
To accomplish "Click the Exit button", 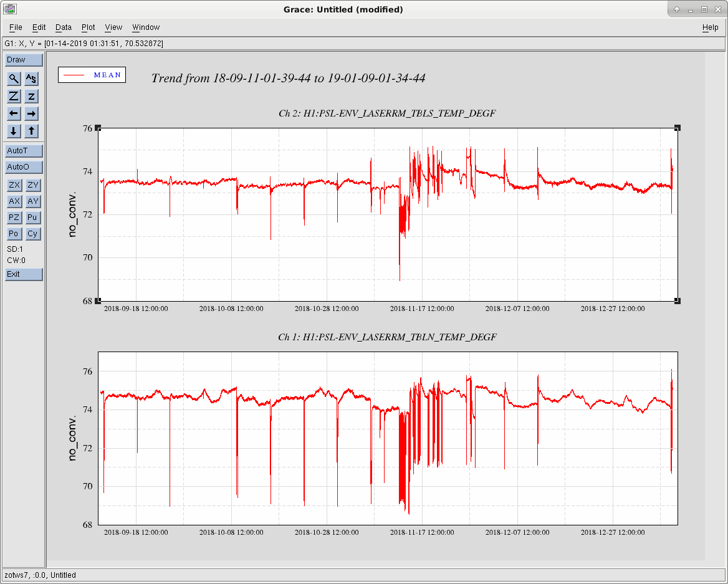I will click(24, 274).
